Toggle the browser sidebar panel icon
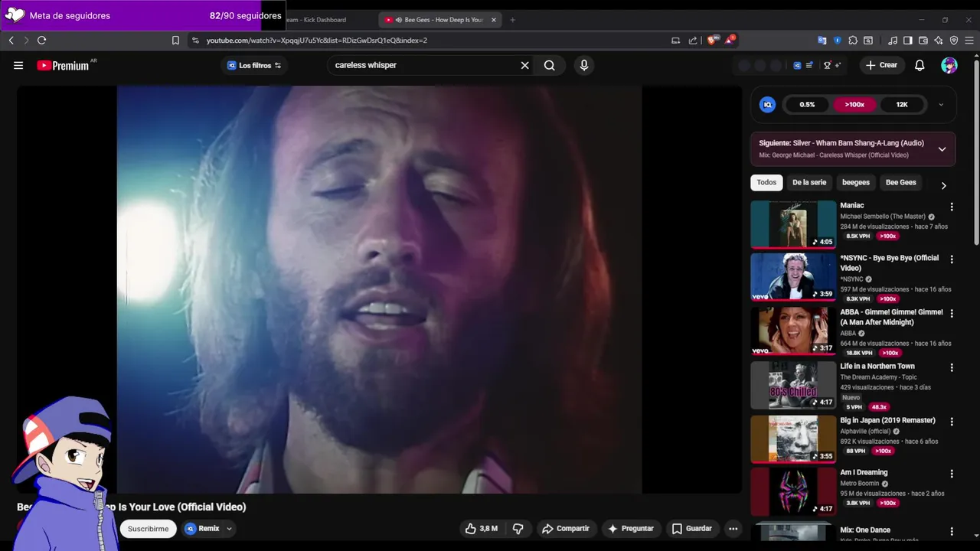The width and height of the screenshot is (980, 551). click(x=907, y=41)
